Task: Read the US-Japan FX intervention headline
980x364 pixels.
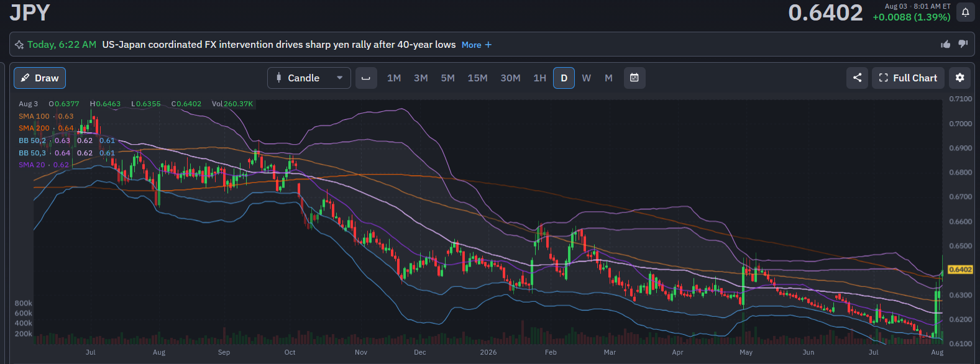Action: (x=279, y=45)
